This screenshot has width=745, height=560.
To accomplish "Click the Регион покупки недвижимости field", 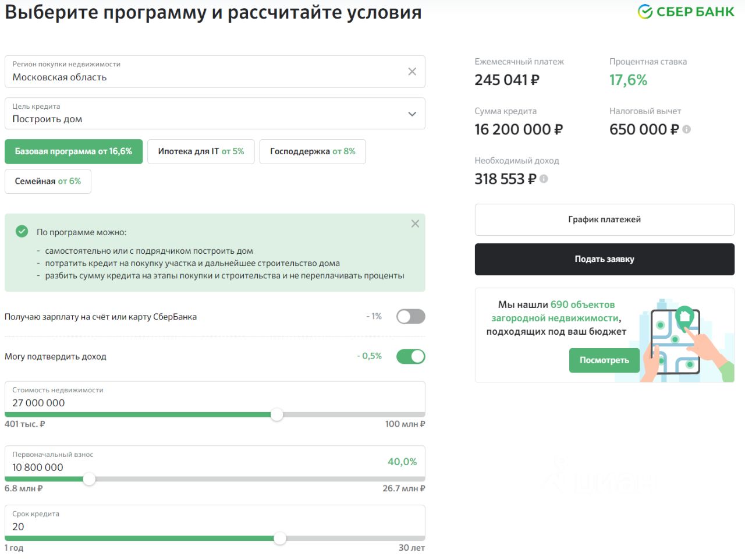I will 215,72.
